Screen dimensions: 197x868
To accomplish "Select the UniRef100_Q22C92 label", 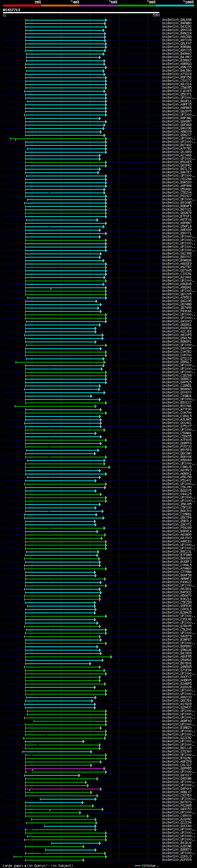I will click(x=177, y=738).
